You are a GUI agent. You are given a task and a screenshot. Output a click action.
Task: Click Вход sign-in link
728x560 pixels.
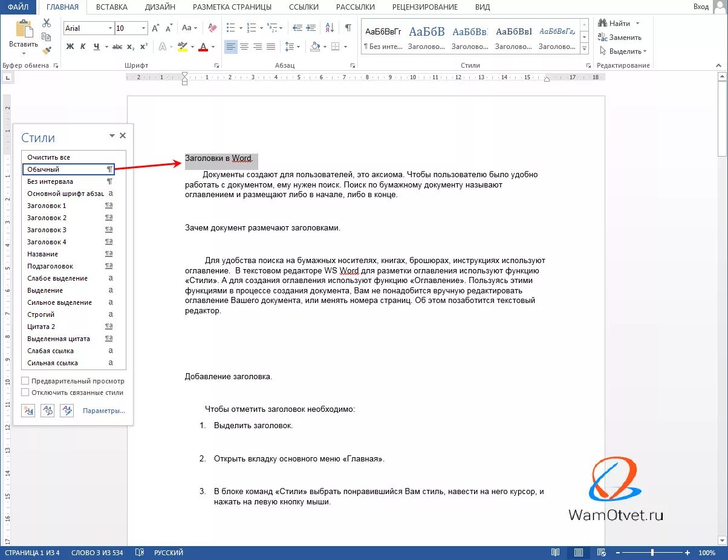coord(701,7)
